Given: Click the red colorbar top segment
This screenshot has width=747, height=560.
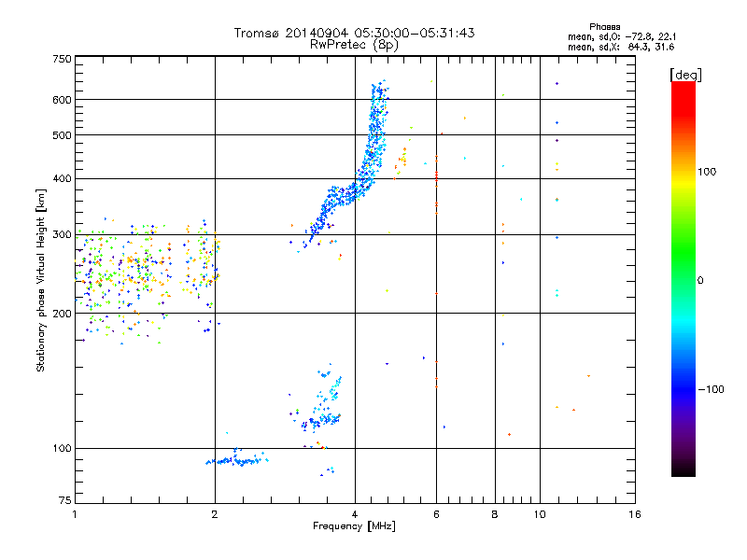Looking at the screenshot, I should coord(684,98).
